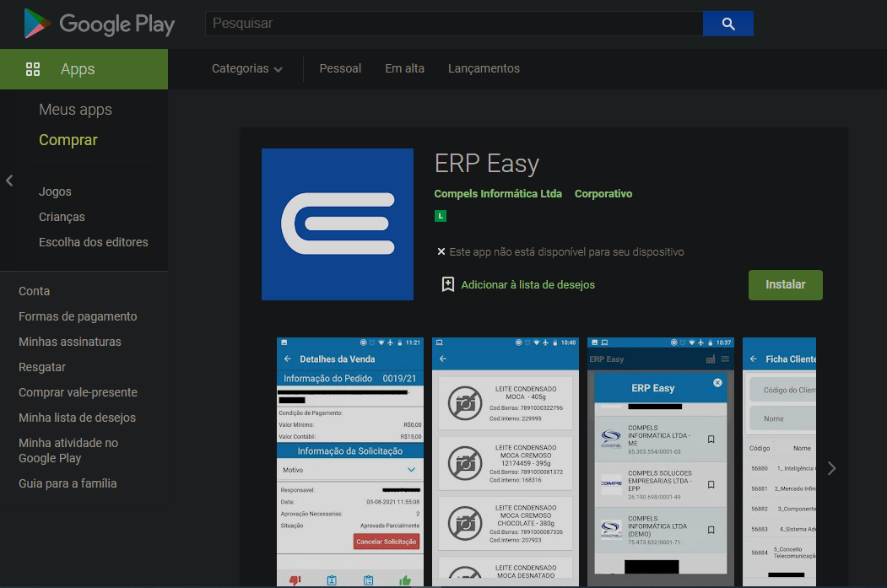Click thumbs down icon in first screenshot
The height and width of the screenshot is (588, 887).
pyautogui.click(x=295, y=580)
